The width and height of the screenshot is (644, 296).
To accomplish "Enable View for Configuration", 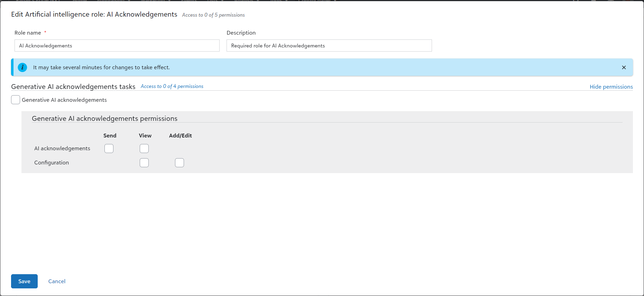I will click(144, 163).
